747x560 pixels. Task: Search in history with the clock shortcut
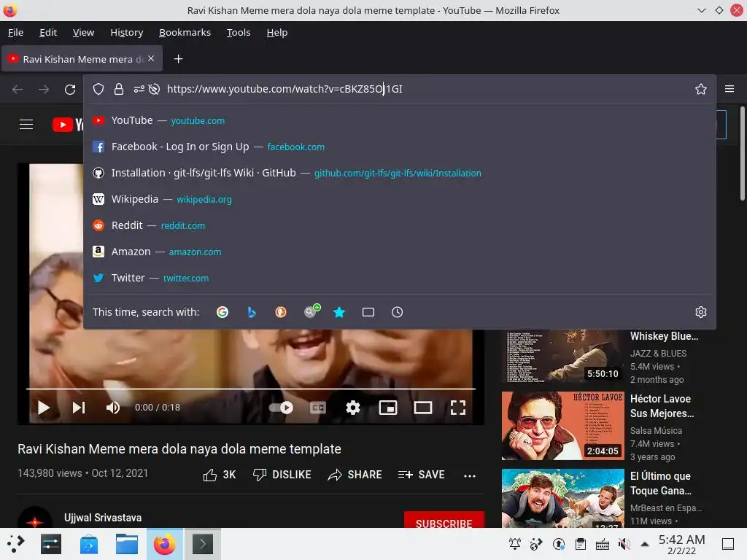point(398,312)
